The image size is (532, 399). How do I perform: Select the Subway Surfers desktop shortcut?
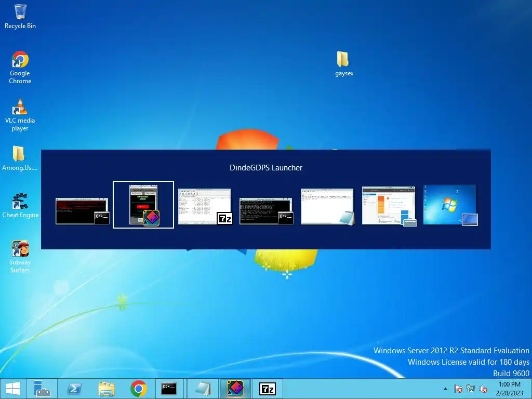point(20,257)
